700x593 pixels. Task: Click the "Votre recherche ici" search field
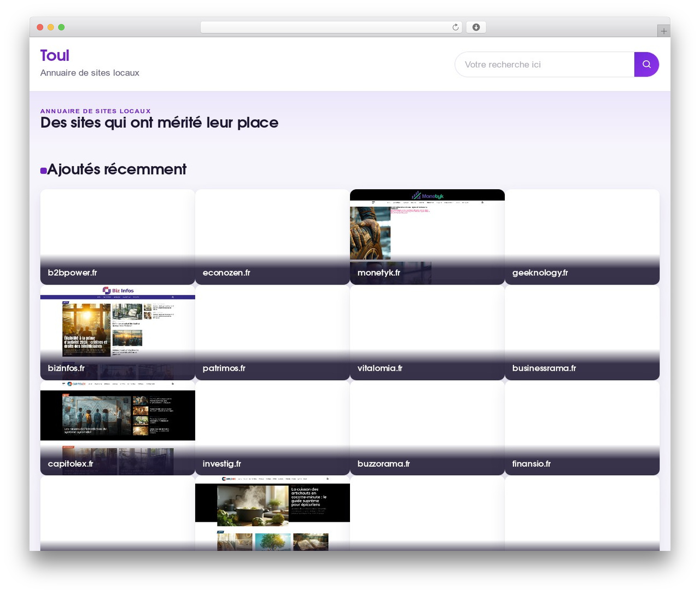pos(545,65)
